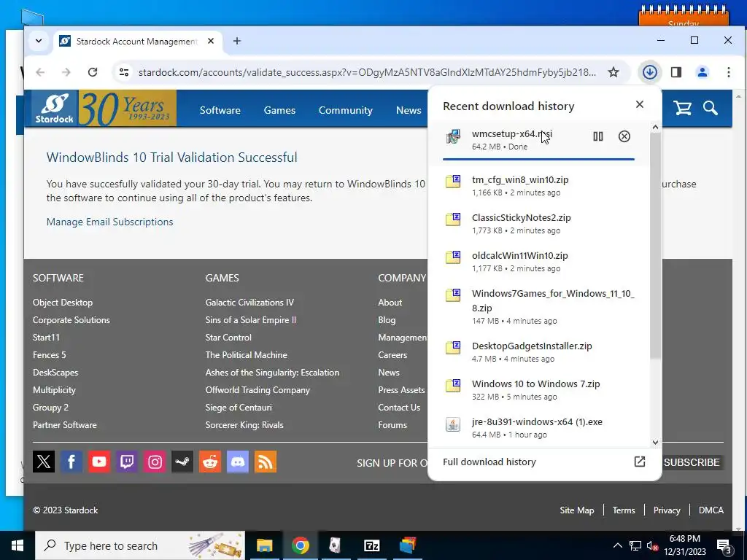Open tm_cfg_win8_win10.zip download
The image size is (747, 560).
point(538,186)
